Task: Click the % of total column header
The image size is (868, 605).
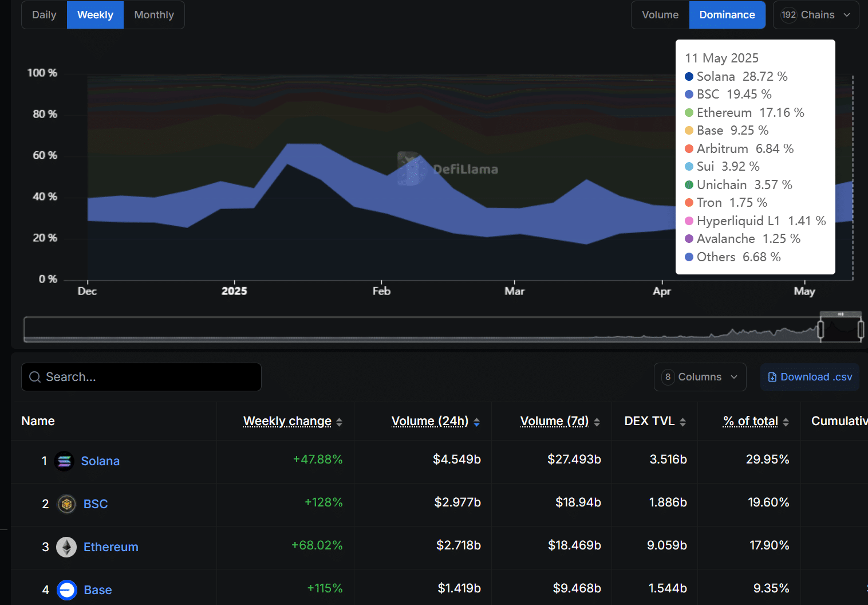Action: click(751, 421)
